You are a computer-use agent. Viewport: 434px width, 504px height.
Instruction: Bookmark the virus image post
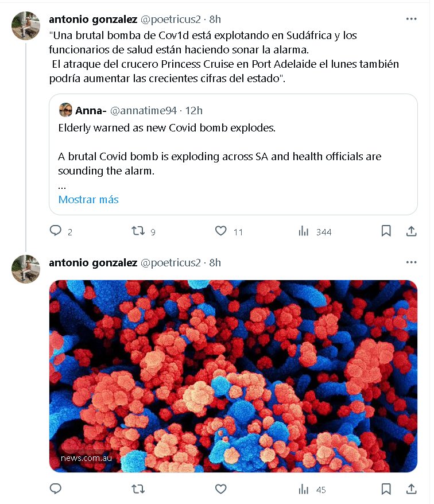386,489
